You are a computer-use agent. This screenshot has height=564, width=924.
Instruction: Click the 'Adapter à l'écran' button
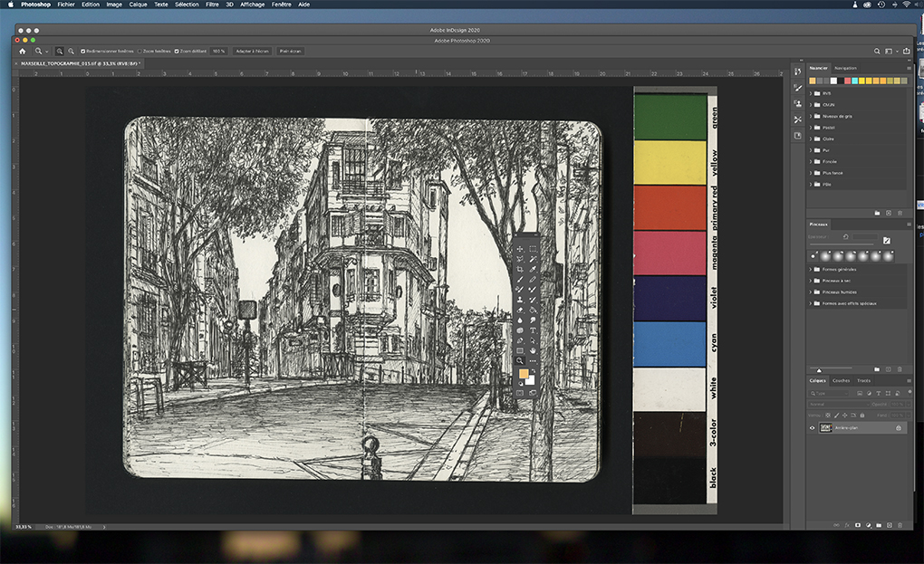(x=252, y=52)
